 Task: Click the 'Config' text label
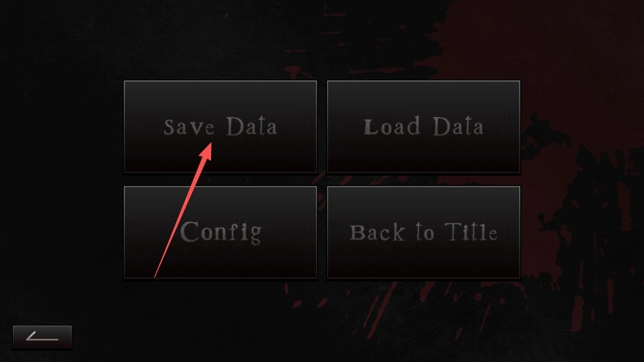tap(221, 232)
